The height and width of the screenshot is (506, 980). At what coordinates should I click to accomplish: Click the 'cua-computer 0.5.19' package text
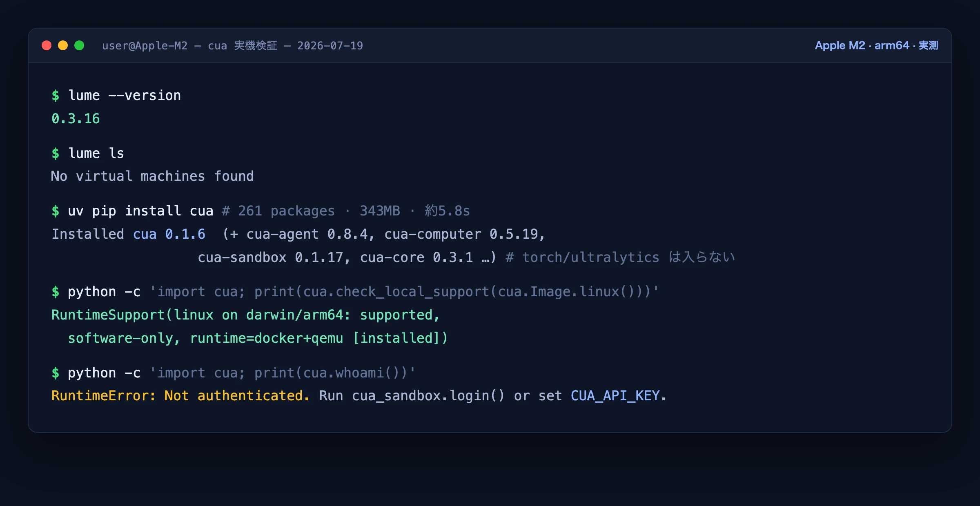461,234
